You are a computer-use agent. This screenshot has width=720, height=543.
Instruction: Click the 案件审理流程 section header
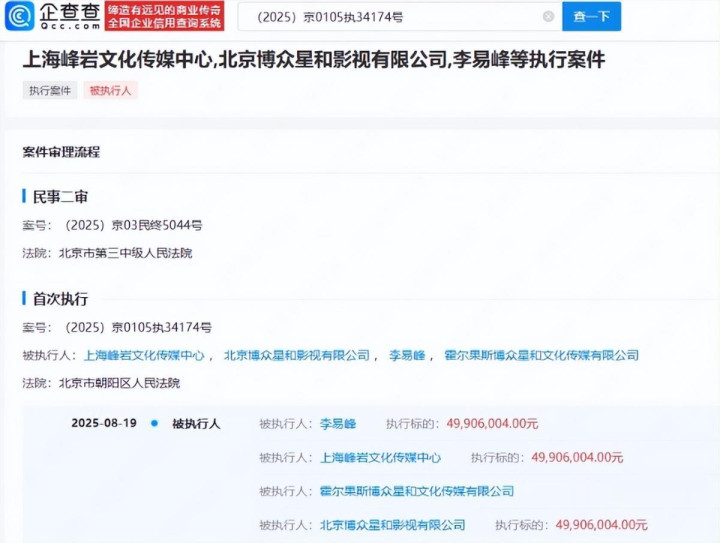coord(61,152)
